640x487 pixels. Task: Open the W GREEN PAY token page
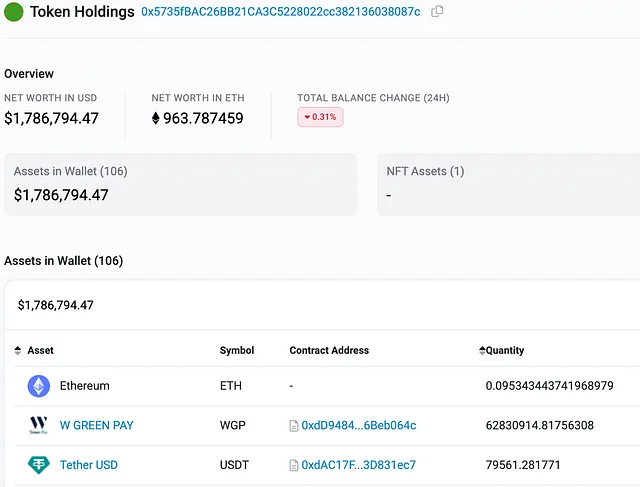pyautogui.click(x=96, y=426)
